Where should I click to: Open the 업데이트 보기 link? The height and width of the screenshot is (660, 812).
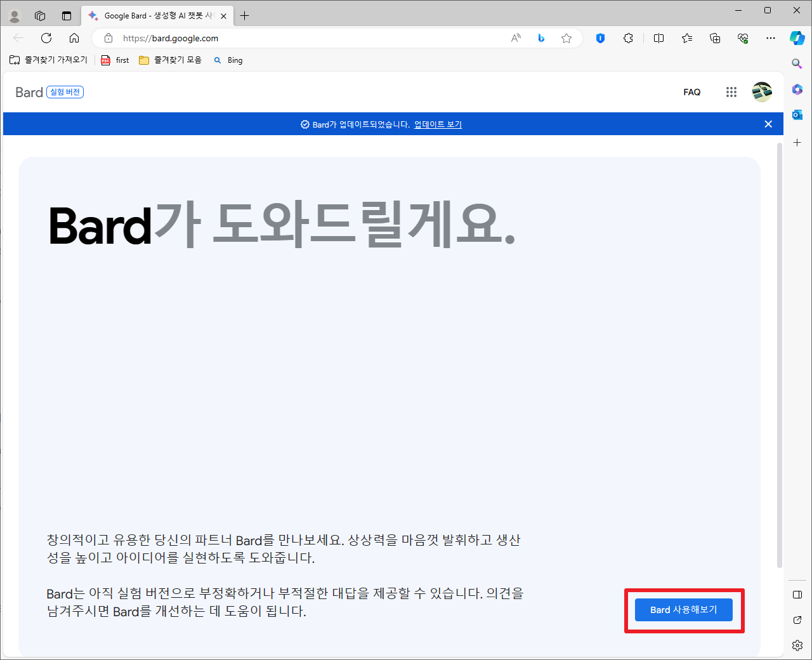[x=438, y=124]
